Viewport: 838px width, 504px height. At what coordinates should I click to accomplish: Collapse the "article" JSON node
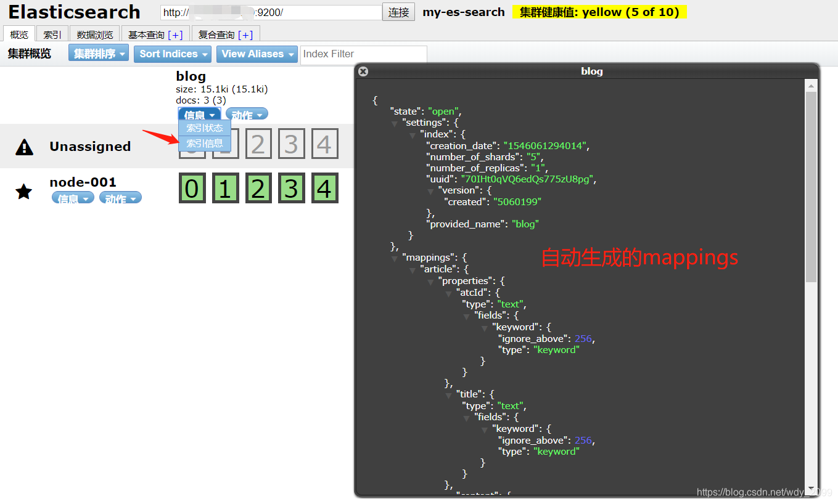coord(413,270)
